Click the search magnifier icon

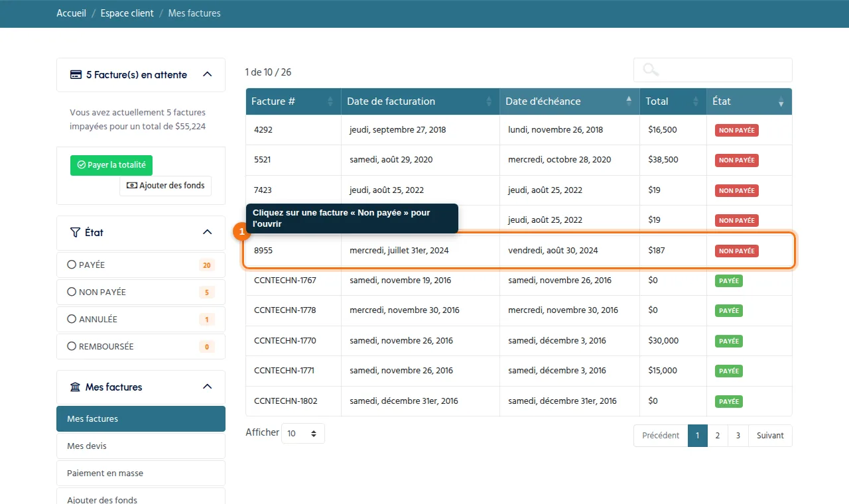click(651, 70)
